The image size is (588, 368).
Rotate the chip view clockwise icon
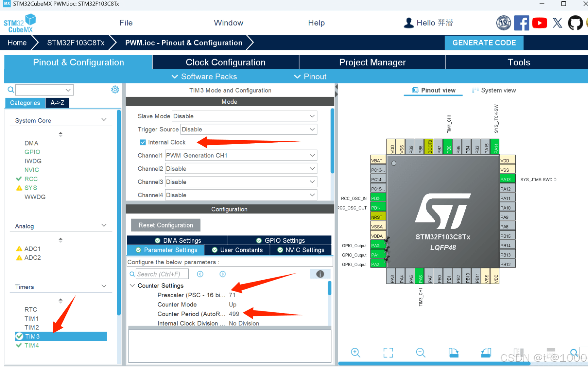point(453,353)
